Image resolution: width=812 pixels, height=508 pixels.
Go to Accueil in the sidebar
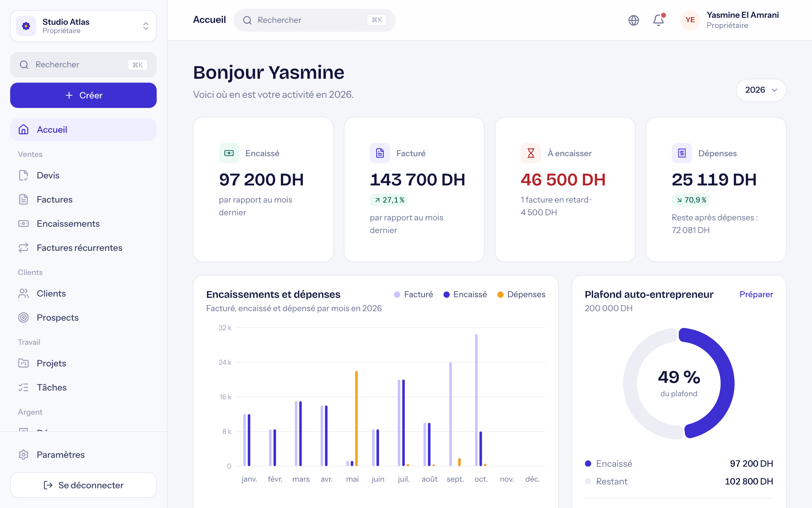pos(83,129)
